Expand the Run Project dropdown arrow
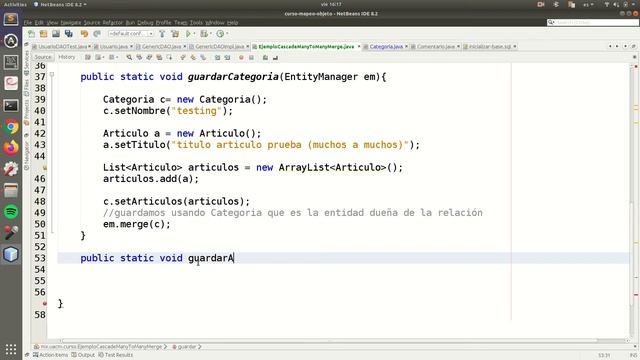Screen dimensions: 640x360 pos(194,34)
